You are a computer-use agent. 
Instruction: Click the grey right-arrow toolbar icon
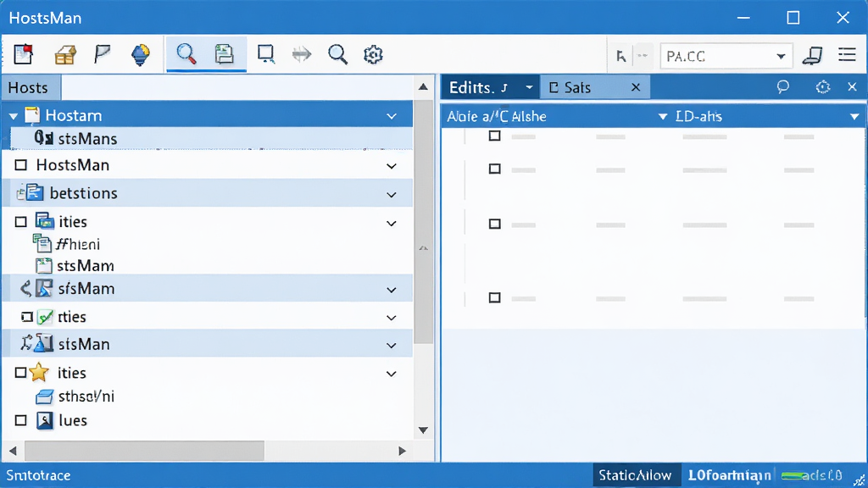[302, 54]
